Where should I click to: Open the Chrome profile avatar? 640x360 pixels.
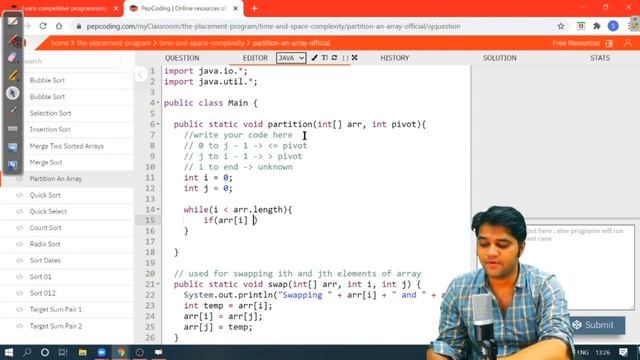(613, 26)
